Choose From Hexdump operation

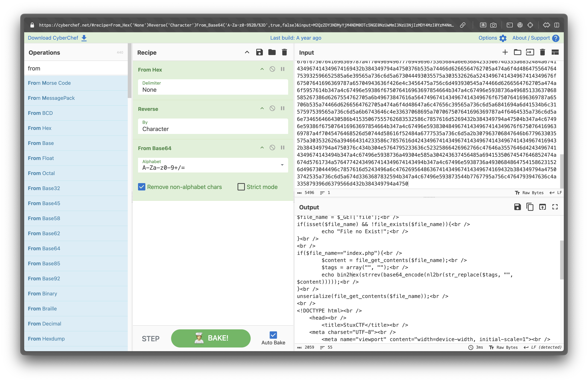(46, 339)
